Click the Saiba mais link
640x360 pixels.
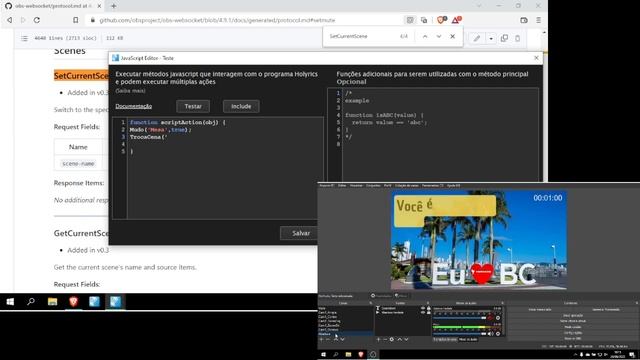click(x=131, y=91)
